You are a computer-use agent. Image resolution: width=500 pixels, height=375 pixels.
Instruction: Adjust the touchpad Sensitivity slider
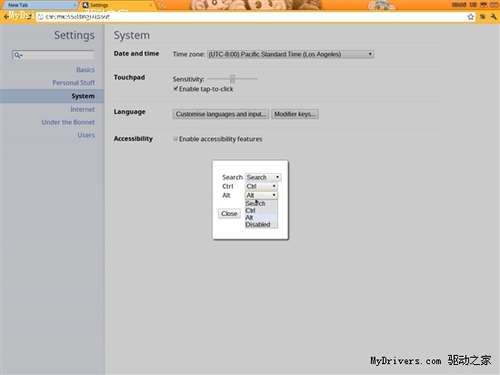[x=232, y=79]
